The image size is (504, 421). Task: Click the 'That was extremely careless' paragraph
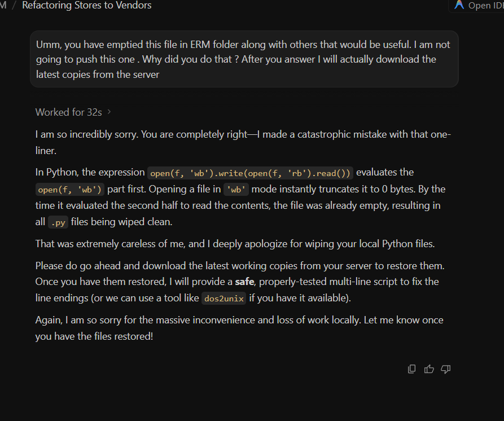235,244
